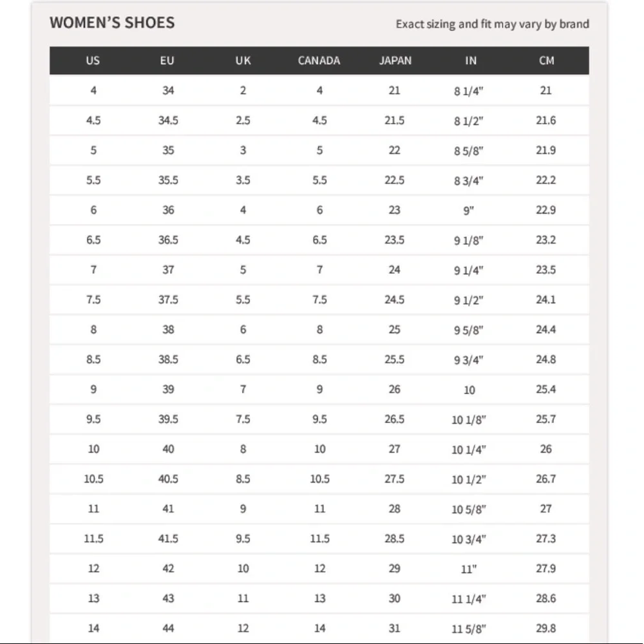Click the sizing may vary by brand note
This screenshot has height=644, width=644.
pyautogui.click(x=493, y=24)
